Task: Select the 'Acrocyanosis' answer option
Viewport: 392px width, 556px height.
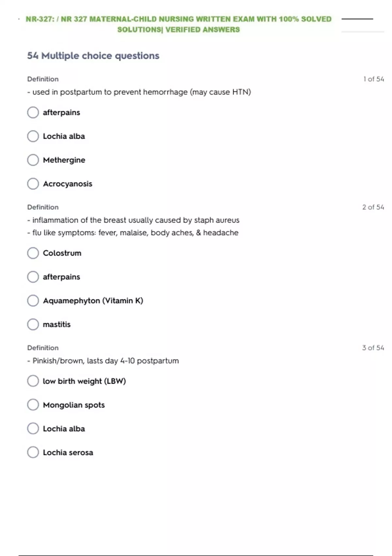Action: coord(33,184)
